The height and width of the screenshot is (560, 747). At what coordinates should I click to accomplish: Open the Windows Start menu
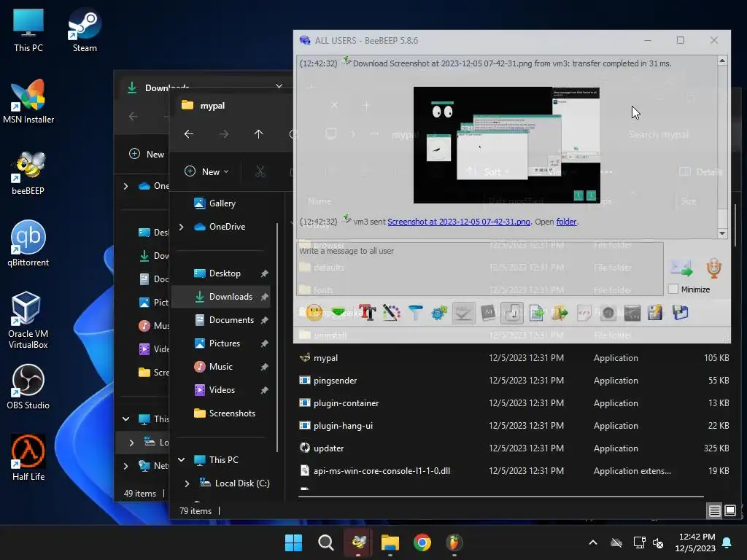click(x=293, y=542)
